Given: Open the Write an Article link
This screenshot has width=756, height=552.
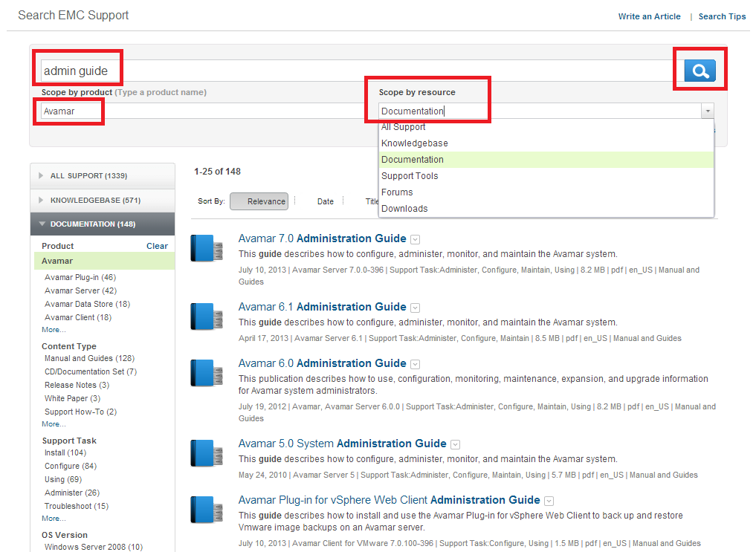Looking at the screenshot, I should click(x=650, y=16).
